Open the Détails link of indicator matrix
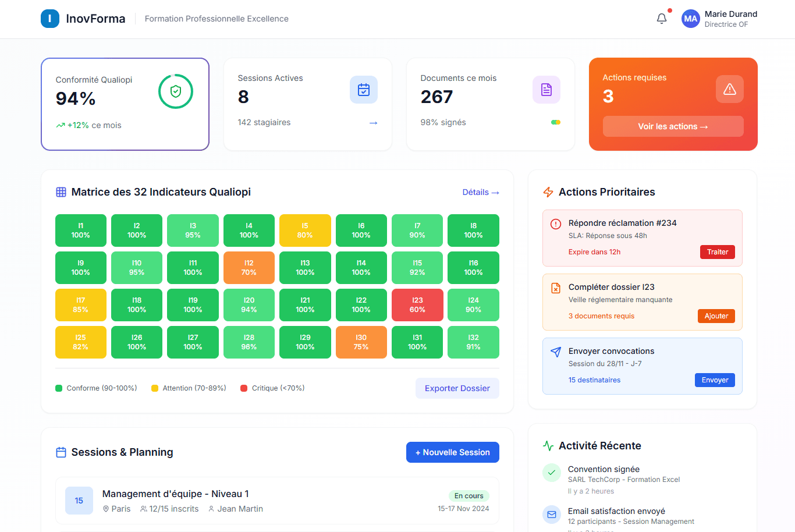Screen dimensions: 795x532 [x=480, y=192]
